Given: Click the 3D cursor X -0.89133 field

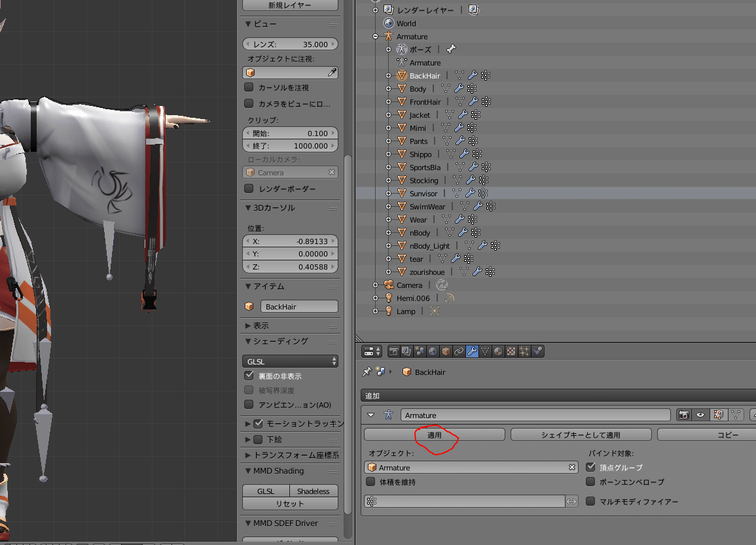Looking at the screenshot, I should coord(290,241).
